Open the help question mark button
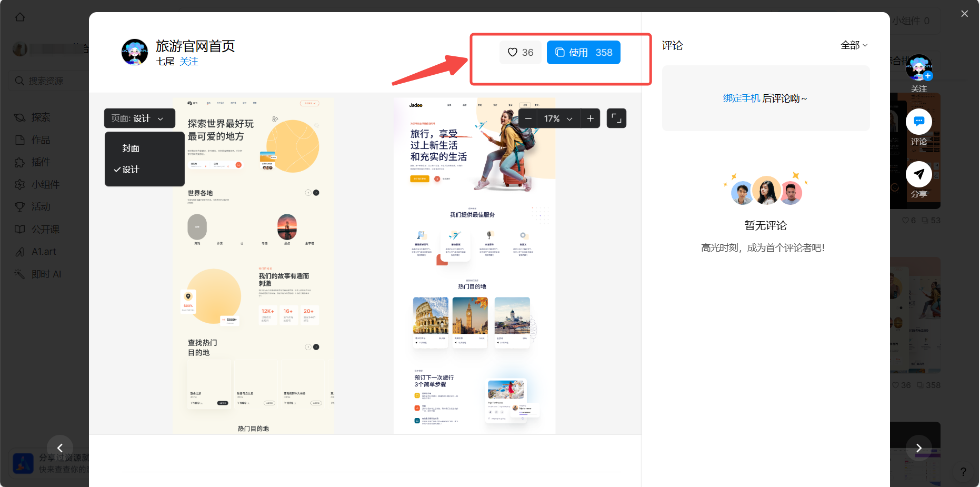This screenshot has height=487, width=980. 963,472
